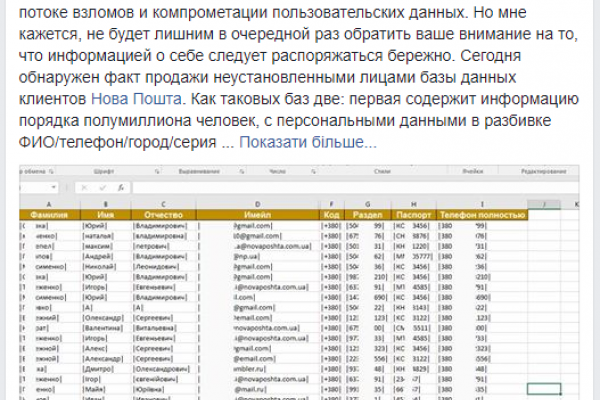Click the Паспорт header cell

point(414,215)
